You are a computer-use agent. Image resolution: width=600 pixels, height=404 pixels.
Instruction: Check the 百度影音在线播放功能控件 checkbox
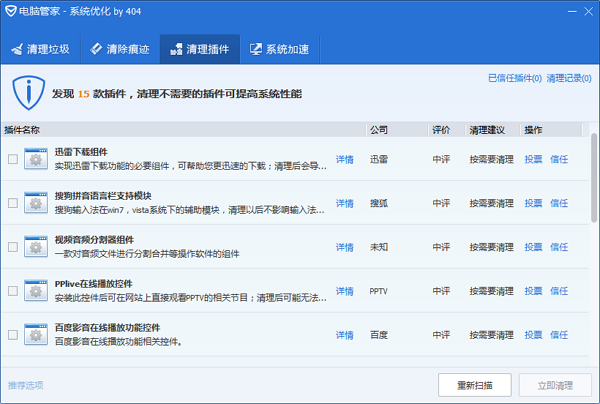pyautogui.click(x=13, y=335)
